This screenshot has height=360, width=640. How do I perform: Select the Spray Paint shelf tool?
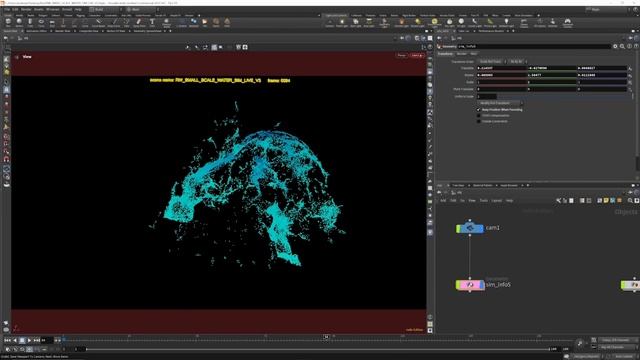[139, 22]
